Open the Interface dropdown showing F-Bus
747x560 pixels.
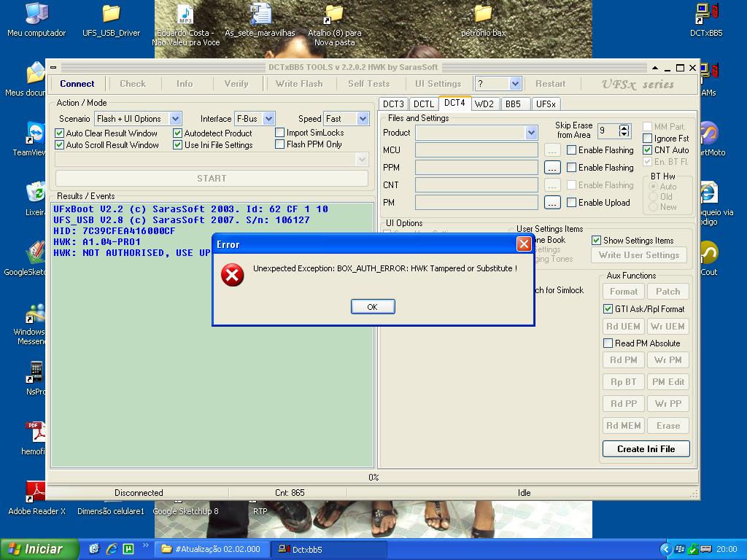pos(268,119)
